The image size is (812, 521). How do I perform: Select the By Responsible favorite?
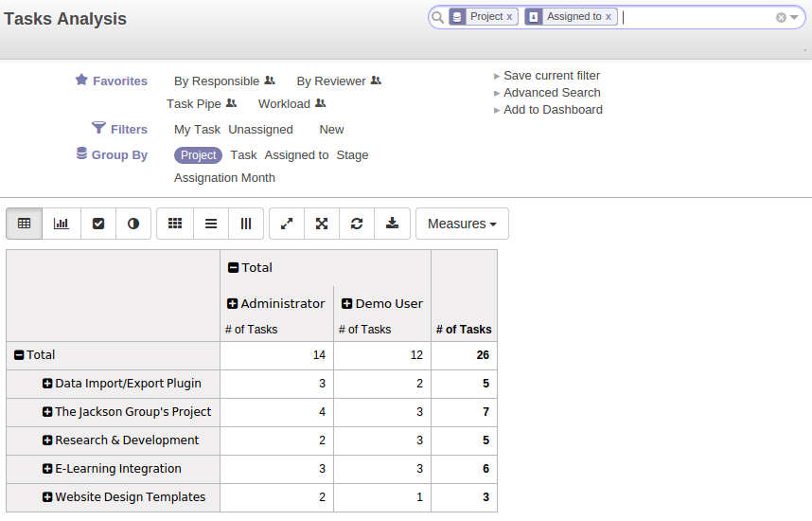click(217, 81)
